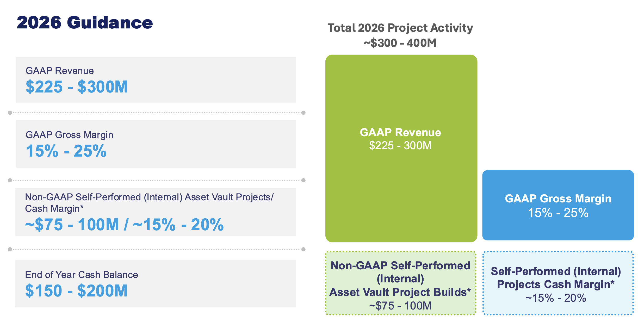644x322 pixels.
Task: Select '~$75 - 100M' in dotted green box
Action: pyautogui.click(x=400, y=306)
